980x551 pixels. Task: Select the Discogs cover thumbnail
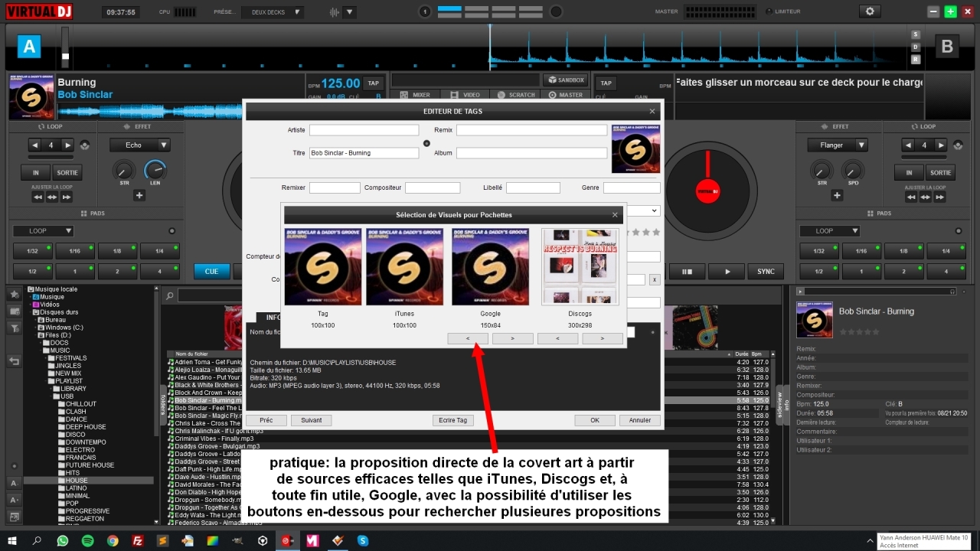[x=580, y=266]
